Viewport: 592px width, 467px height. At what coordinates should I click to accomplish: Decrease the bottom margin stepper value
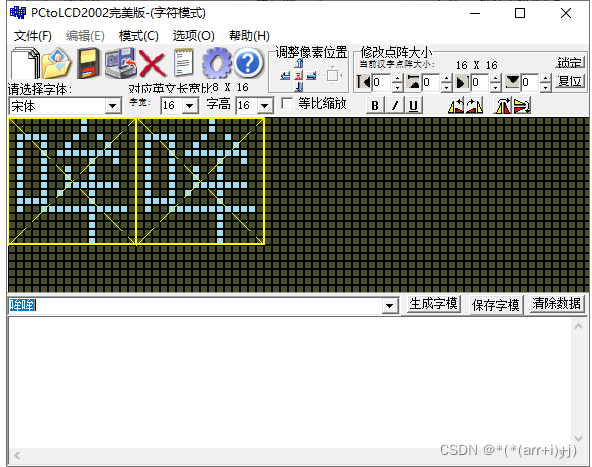[x=546, y=87]
